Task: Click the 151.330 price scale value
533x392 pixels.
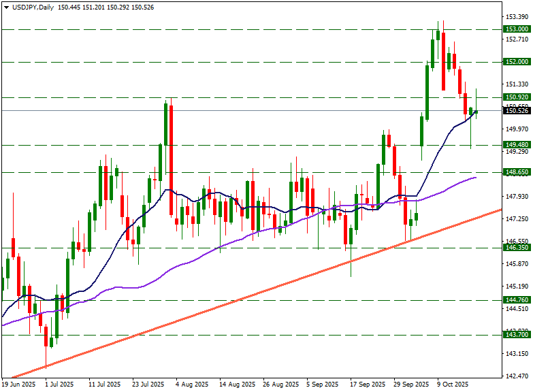Action: click(x=516, y=84)
